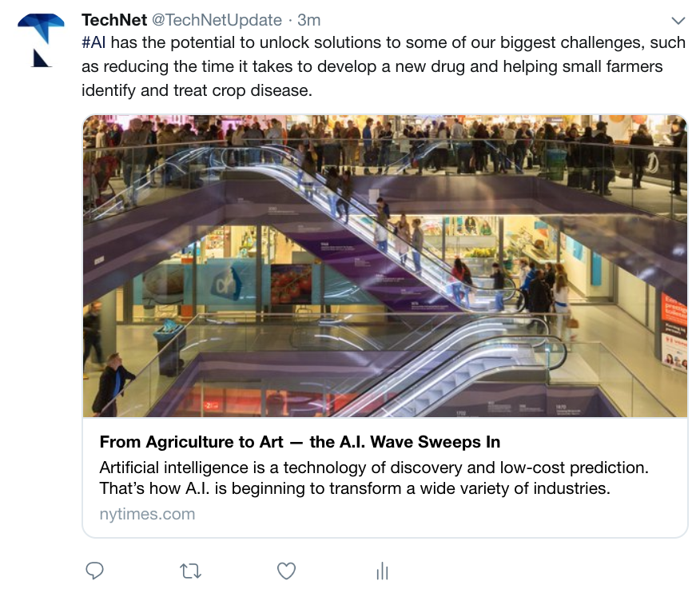Click the tweet text about crop disease

384,66
